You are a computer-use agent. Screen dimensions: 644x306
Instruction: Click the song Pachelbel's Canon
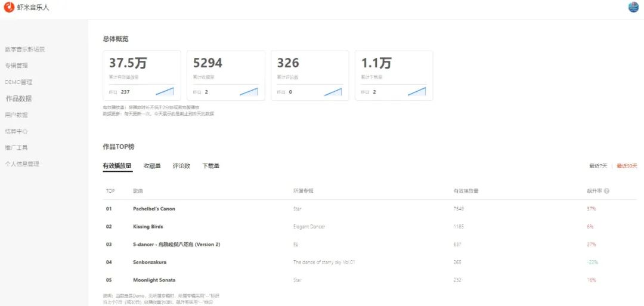point(154,209)
